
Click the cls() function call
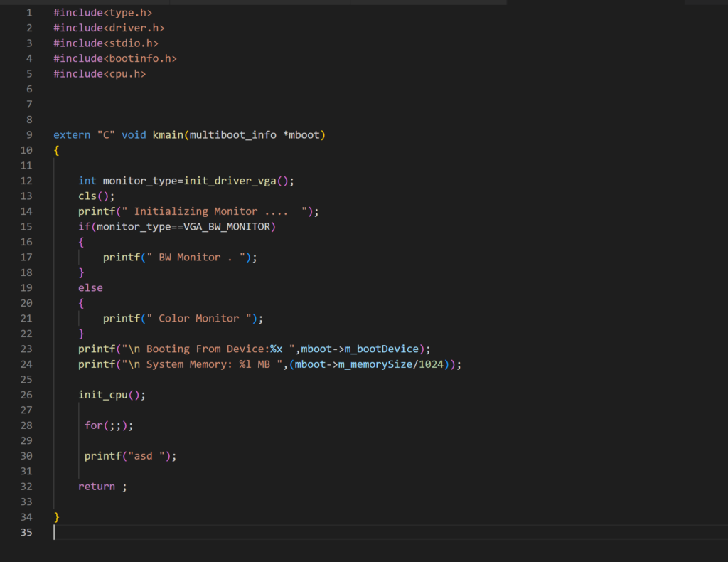(x=96, y=196)
